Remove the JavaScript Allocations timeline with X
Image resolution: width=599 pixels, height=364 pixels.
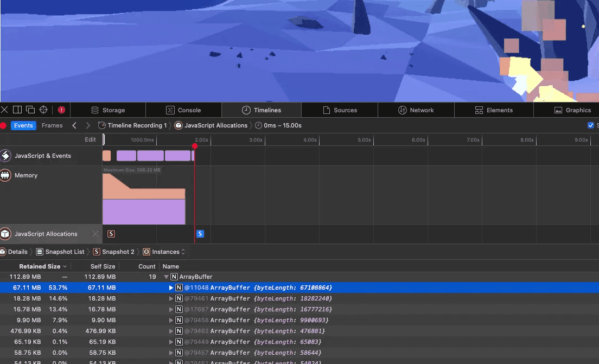(95, 234)
